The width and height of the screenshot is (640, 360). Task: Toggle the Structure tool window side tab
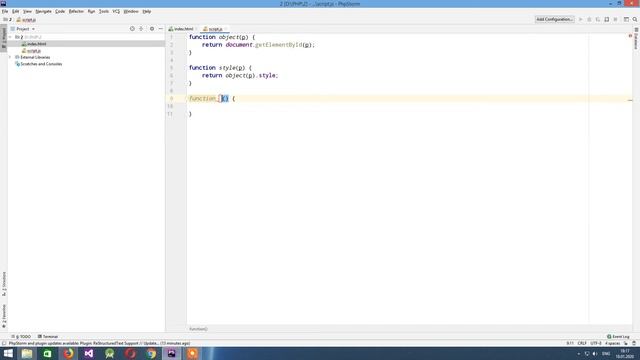click(4, 284)
